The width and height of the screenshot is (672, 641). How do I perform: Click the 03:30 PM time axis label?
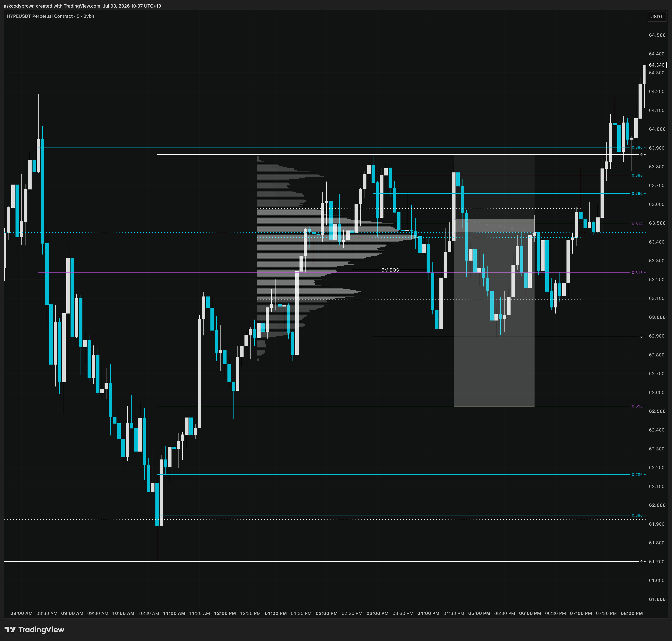coord(403,613)
